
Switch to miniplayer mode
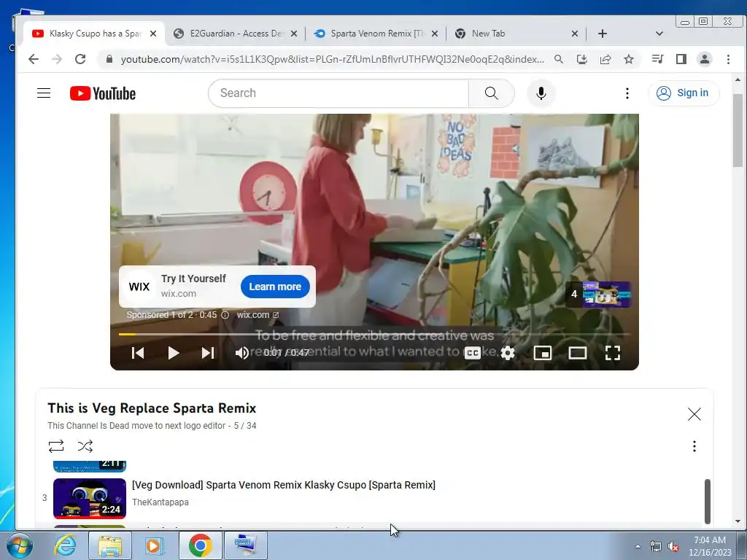point(543,353)
